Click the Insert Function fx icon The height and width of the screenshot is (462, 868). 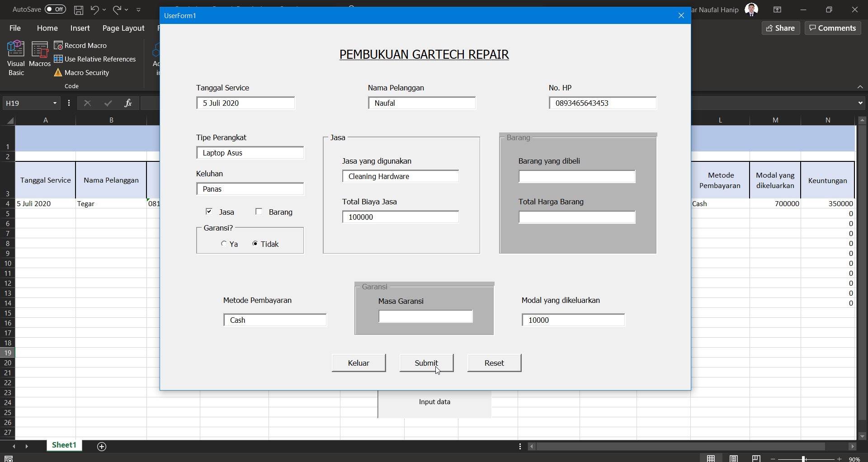click(128, 103)
